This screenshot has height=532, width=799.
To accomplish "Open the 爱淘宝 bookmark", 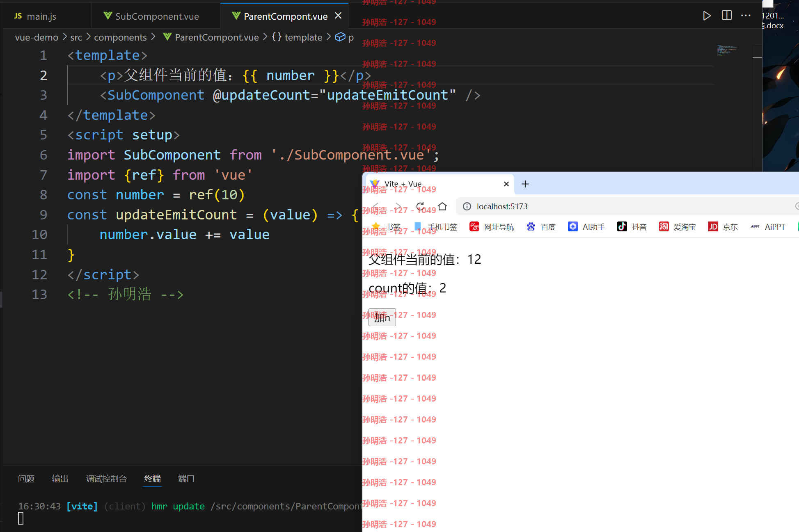I will [x=678, y=227].
